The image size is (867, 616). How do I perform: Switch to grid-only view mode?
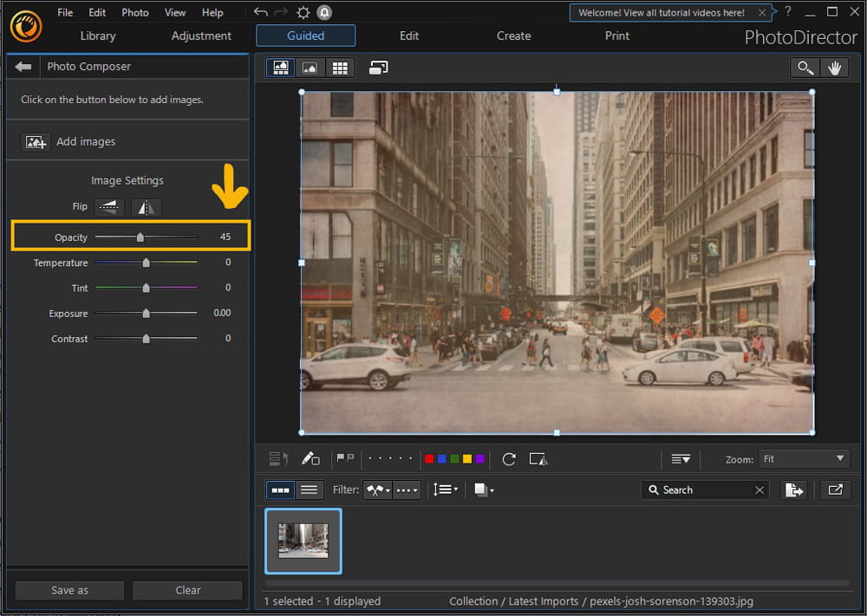[340, 67]
